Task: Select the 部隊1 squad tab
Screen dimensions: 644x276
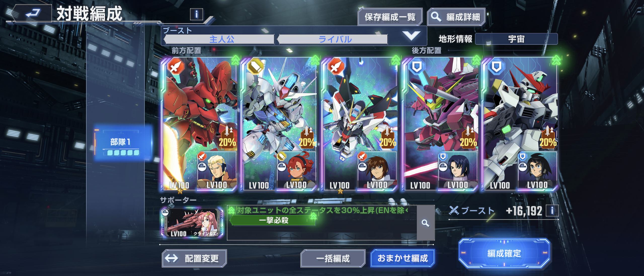Action: click(x=123, y=143)
